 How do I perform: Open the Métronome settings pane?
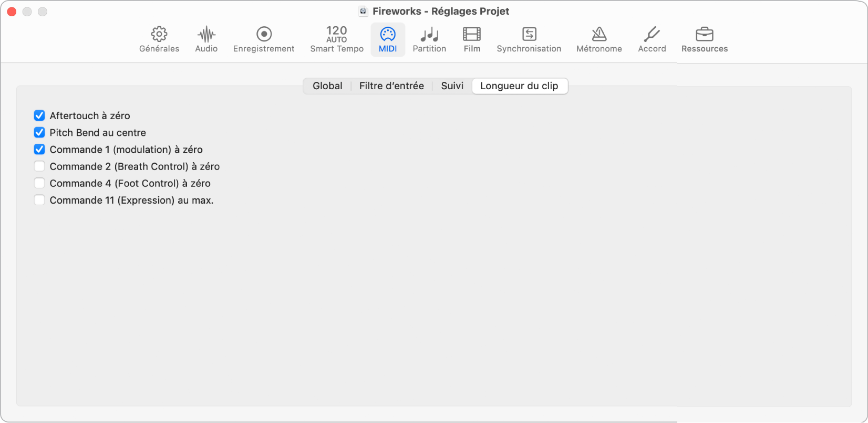(599, 40)
